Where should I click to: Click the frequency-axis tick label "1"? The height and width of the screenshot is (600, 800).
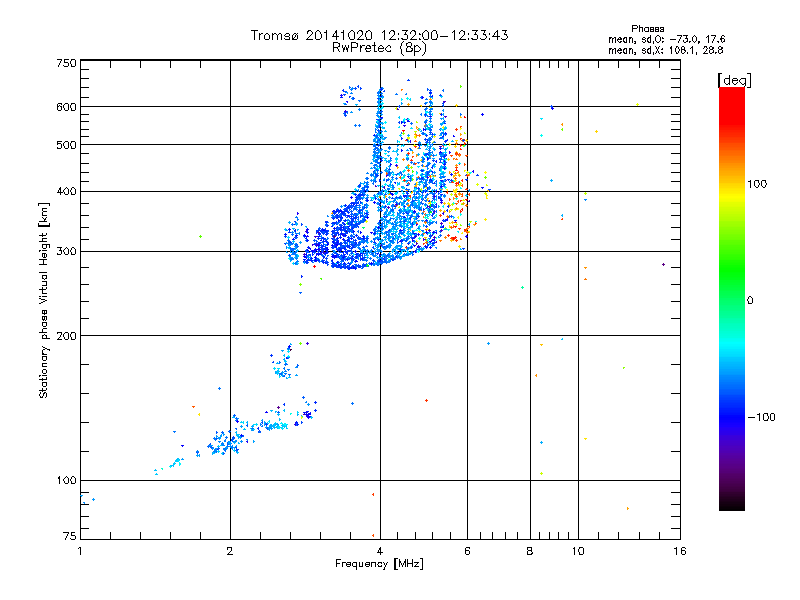pos(80,551)
